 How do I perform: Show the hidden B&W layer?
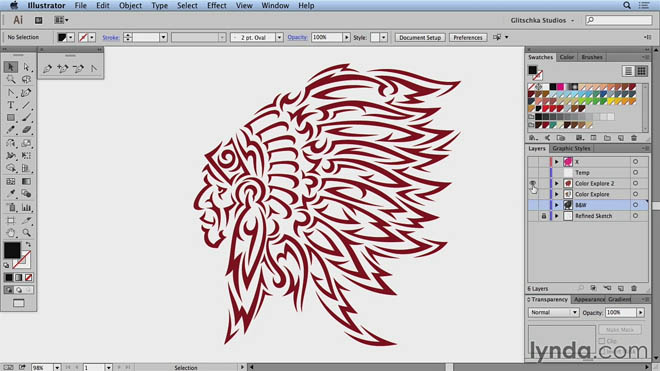tap(533, 205)
